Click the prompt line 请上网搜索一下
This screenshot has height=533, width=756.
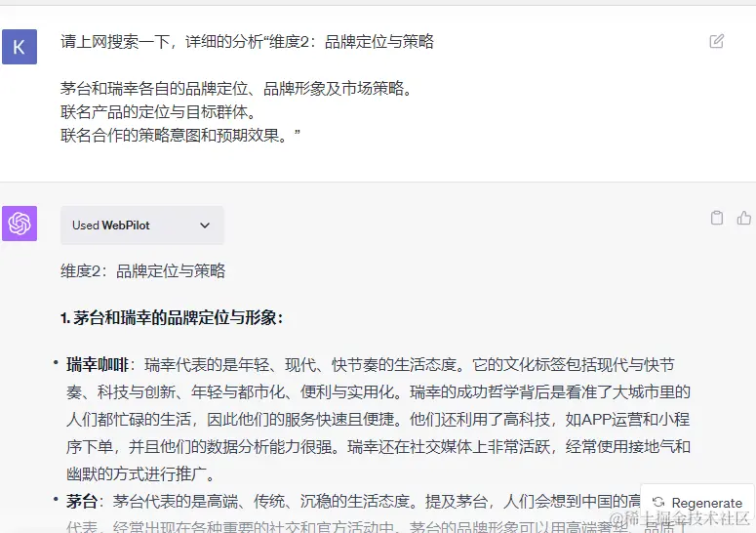[247, 41]
